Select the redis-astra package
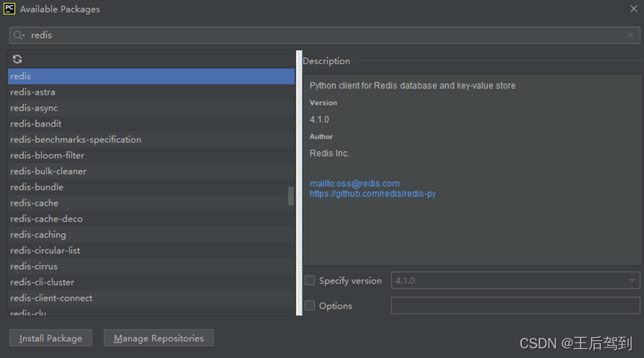Viewport: 644px width, 358px height. coord(151,92)
